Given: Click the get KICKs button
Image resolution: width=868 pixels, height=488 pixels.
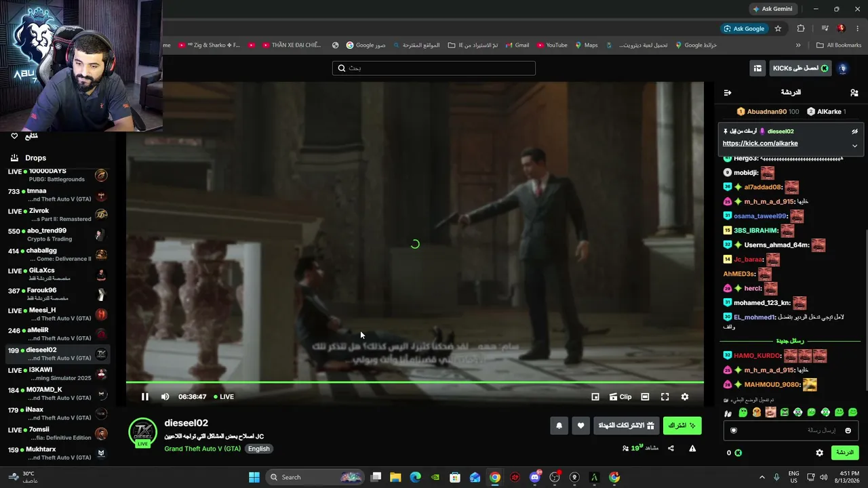Looking at the screenshot, I should (x=800, y=68).
